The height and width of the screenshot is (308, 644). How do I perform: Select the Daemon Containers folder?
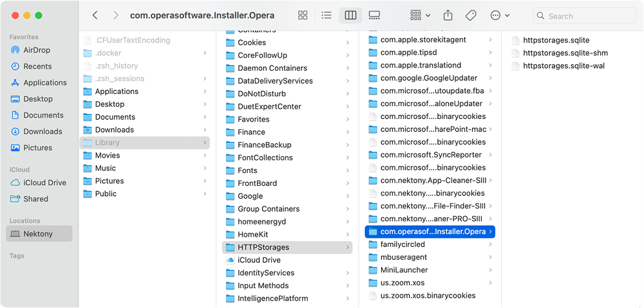click(287, 68)
